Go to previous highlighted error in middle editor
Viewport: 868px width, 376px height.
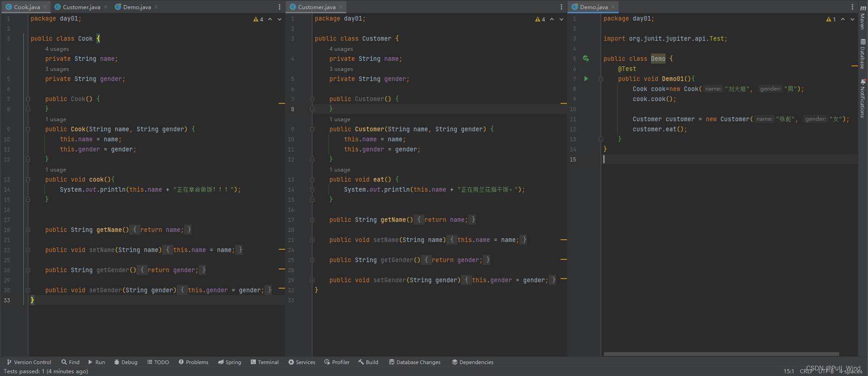(552, 19)
